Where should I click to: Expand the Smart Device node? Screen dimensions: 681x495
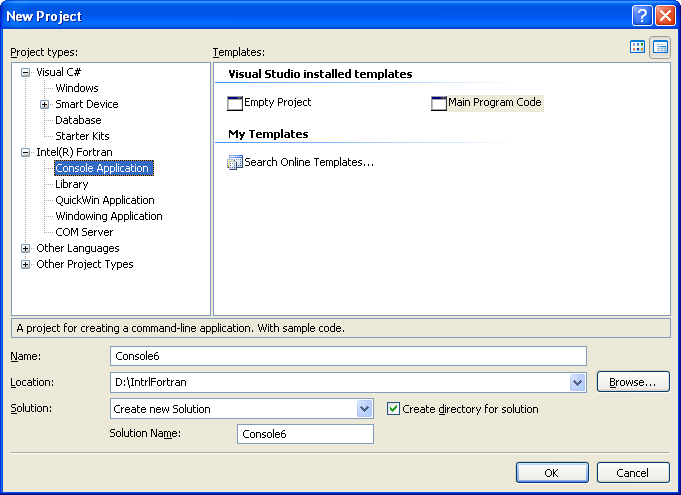click(x=44, y=104)
